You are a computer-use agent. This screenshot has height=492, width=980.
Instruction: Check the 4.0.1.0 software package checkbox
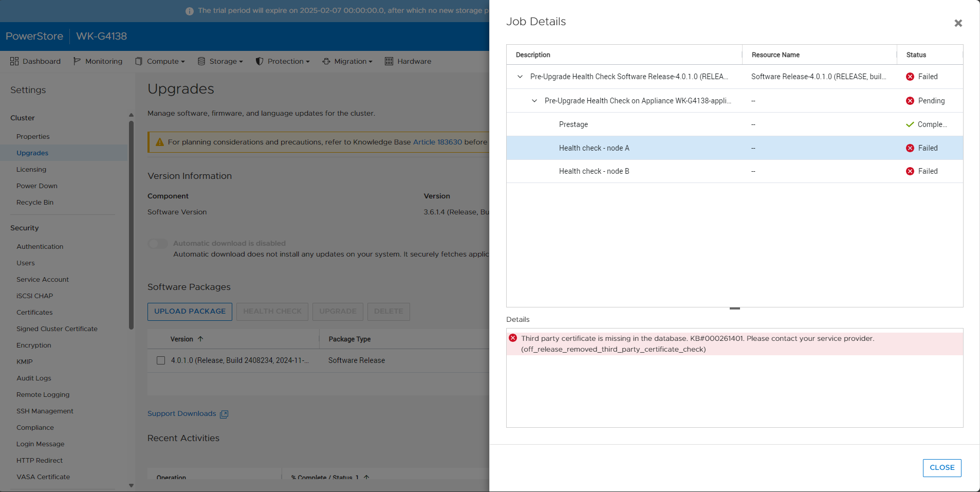(161, 360)
